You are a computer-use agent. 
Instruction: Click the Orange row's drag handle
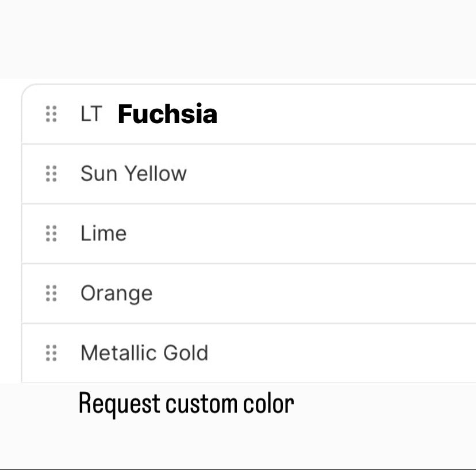pos(51,293)
